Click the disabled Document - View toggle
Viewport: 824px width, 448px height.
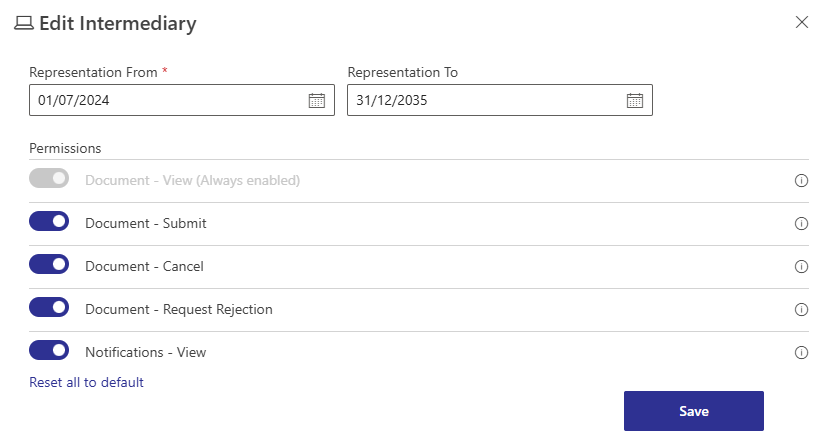49,179
